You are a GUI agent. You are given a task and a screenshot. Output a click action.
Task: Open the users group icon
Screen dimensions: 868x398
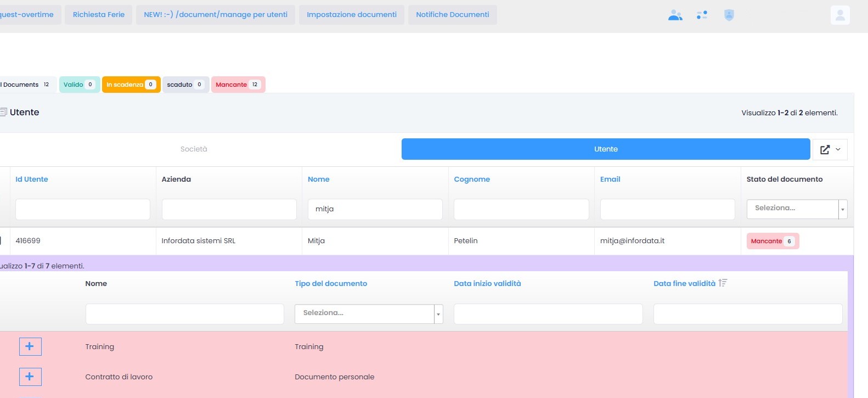675,15
